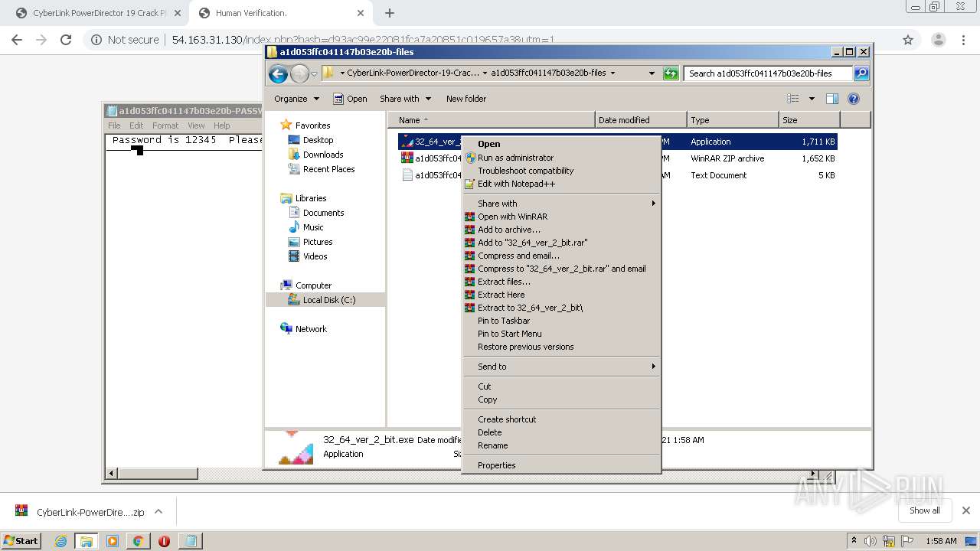The width and height of the screenshot is (980, 551).
Task: Open Videos library in sidebar
Action: pos(315,256)
